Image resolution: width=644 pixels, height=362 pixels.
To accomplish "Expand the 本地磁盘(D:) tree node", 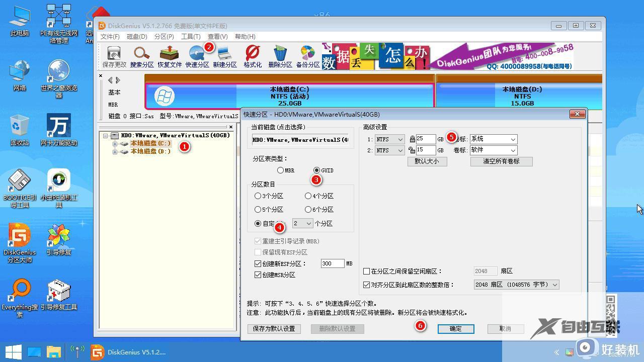I will pyautogui.click(x=115, y=151).
